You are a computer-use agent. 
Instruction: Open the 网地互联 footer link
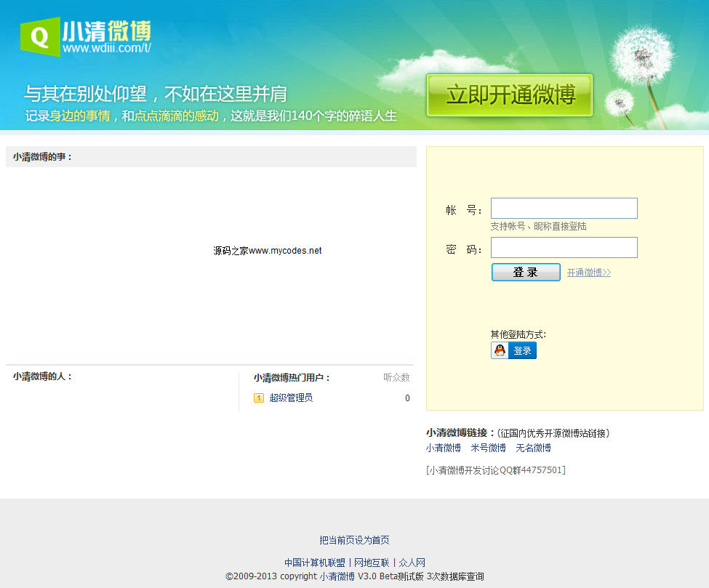[371, 563]
